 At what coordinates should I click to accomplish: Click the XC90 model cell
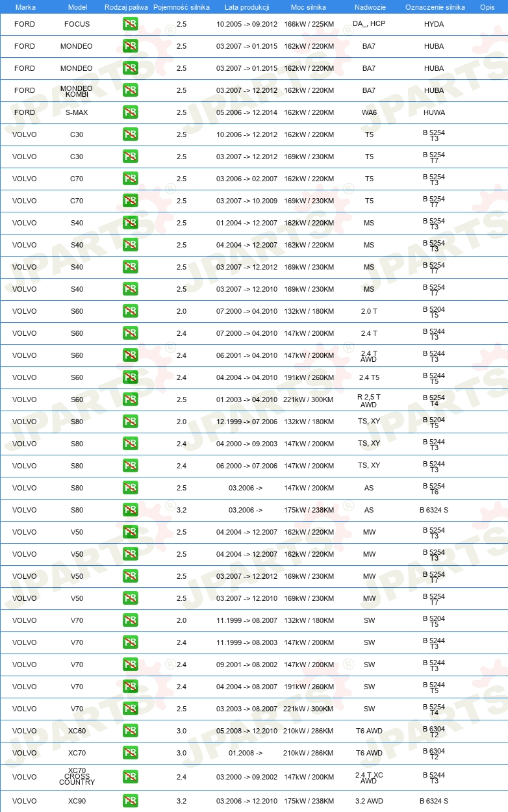pos(77,801)
